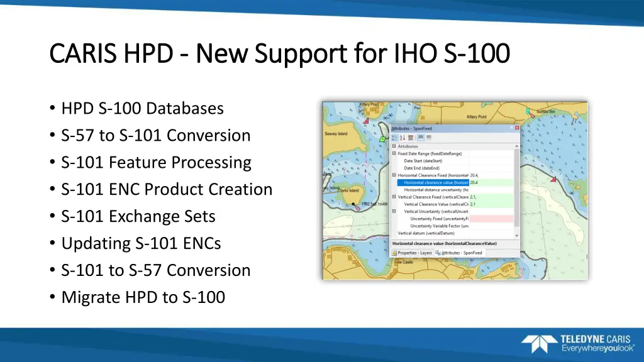Click the pin icon beside the dialog close button
Viewport: 644px width, 362px height.
pos(512,127)
